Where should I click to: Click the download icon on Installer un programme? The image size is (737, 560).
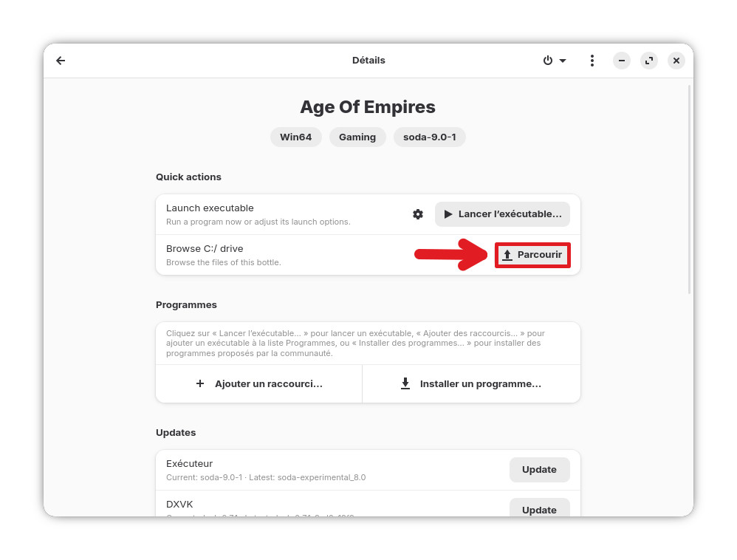click(405, 384)
